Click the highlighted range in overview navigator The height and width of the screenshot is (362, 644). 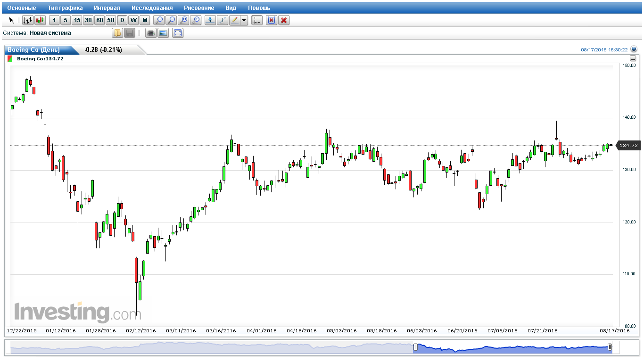coord(512,347)
